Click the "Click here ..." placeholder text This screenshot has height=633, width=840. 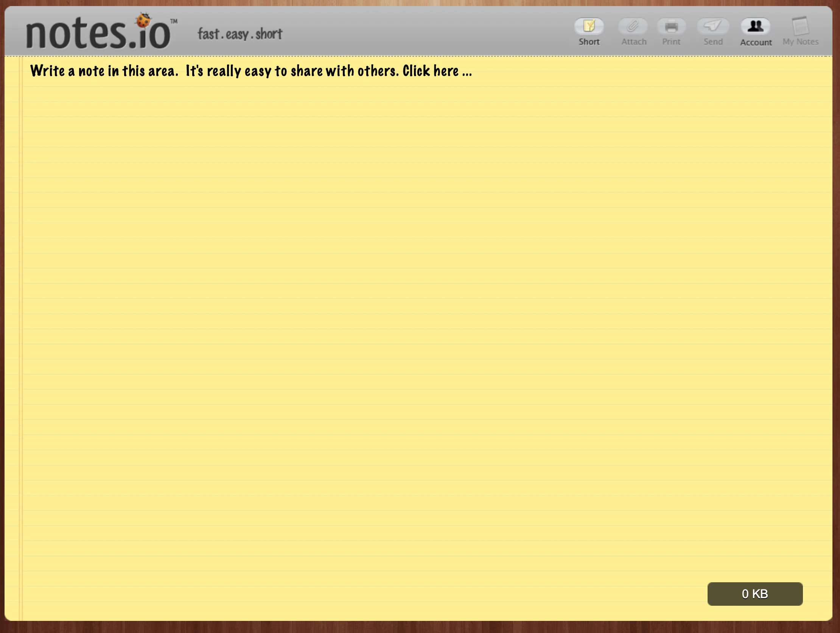coord(437,71)
